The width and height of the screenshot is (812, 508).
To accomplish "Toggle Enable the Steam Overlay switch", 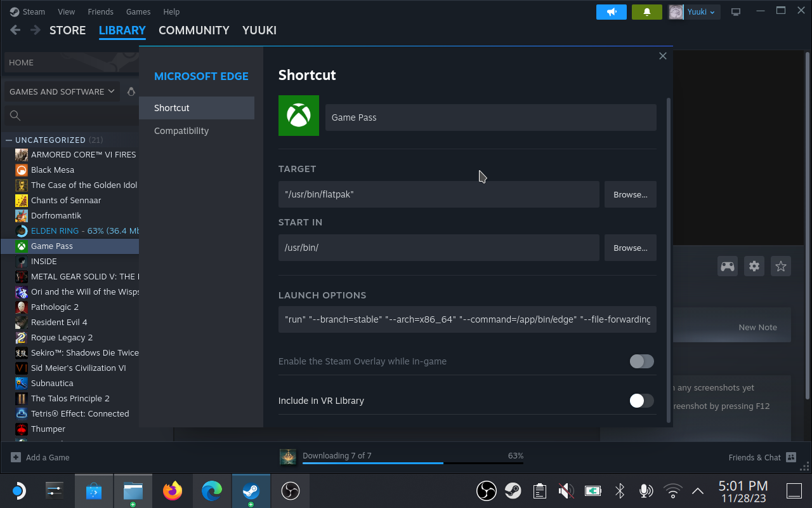I will [x=641, y=361].
